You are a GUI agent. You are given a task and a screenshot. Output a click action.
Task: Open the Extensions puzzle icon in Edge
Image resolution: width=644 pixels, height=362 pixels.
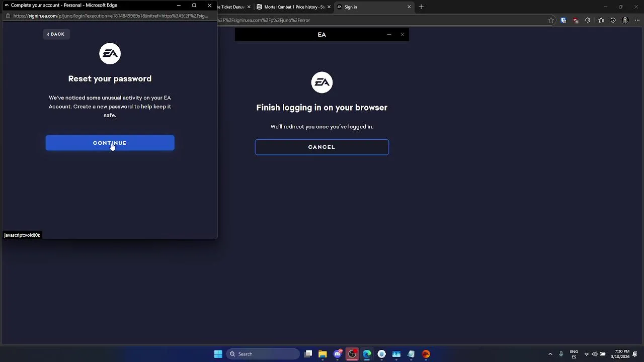[x=587, y=20]
